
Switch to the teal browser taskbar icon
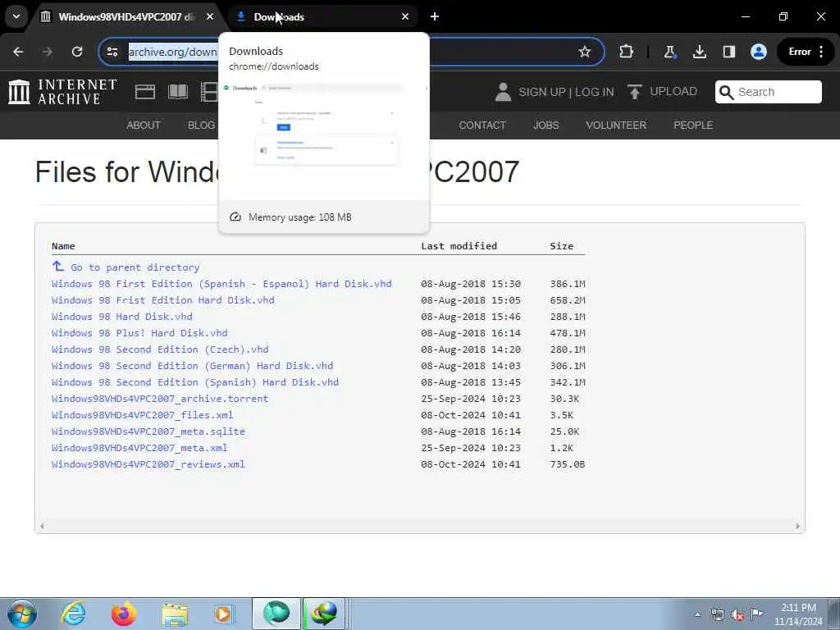276,614
